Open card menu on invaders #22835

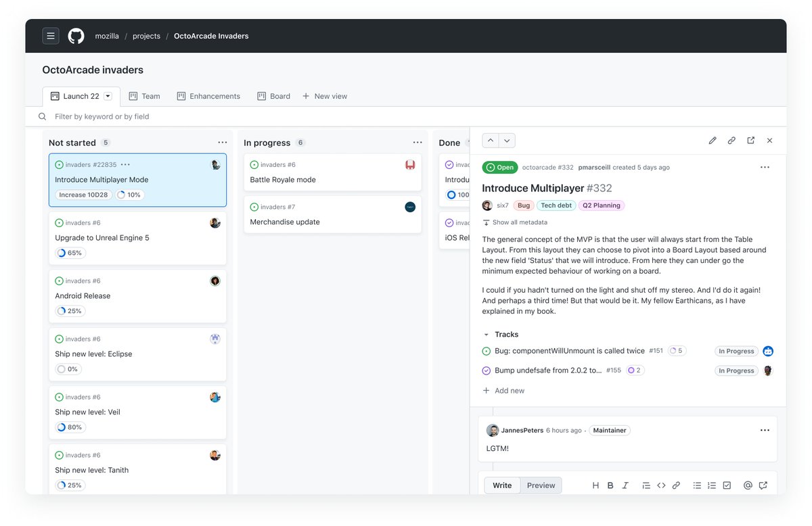point(125,164)
